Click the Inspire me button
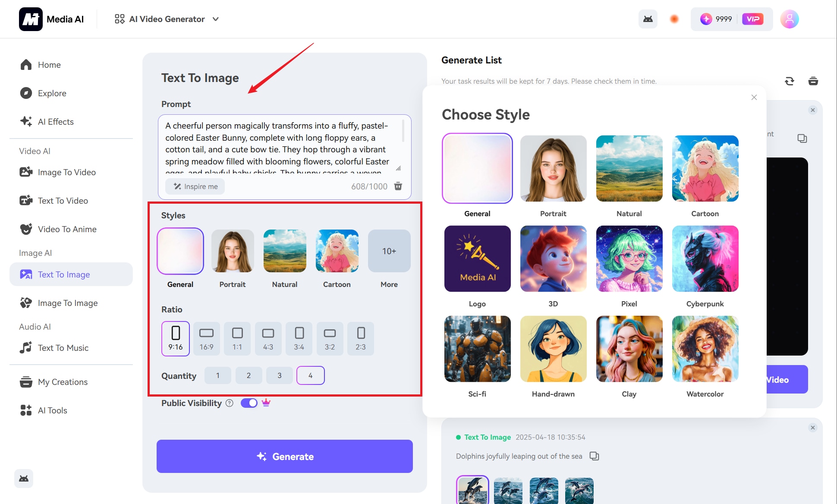The width and height of the screenshot is (837, 504). [195, 186]
